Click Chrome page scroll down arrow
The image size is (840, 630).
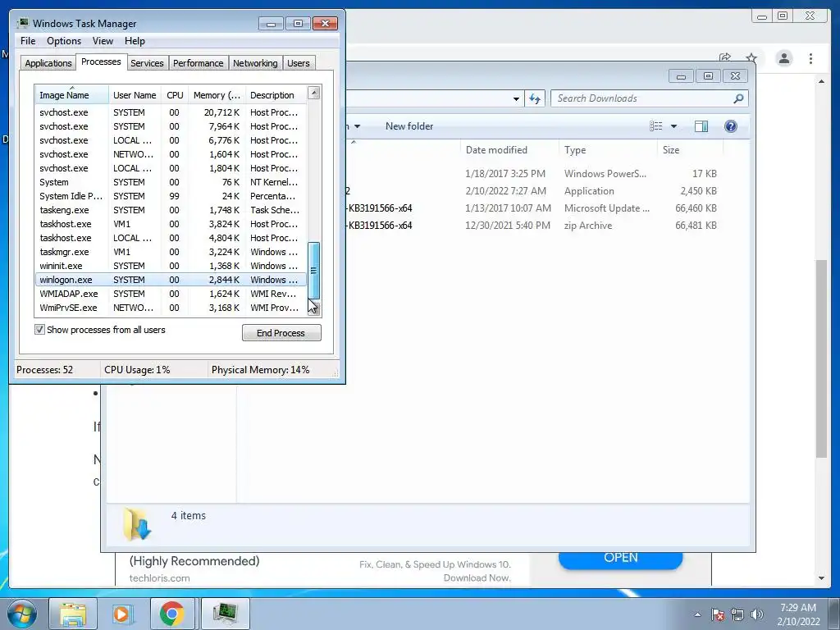tap(821, 578)
